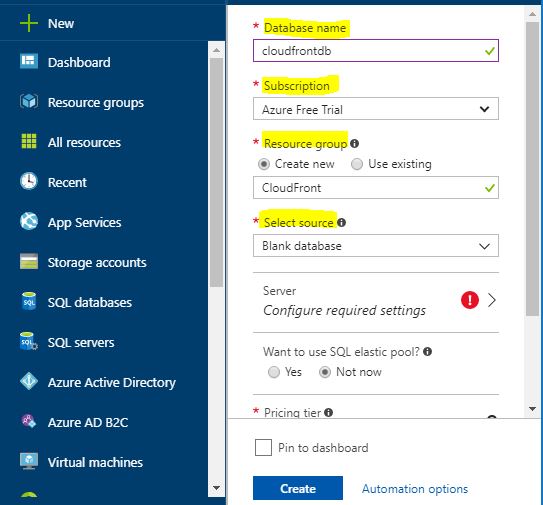Open Recent menu item
The width and height of the screenshot is (543, 505).
pyautogui.click(x=68, y=182)
